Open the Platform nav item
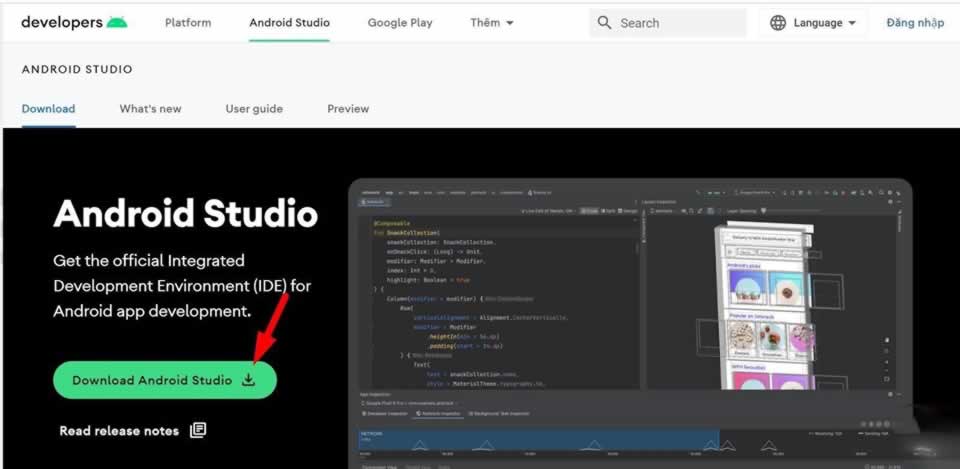Image resolution: width=960 pixels, height=469 pixels. click(x=188, y=23)
